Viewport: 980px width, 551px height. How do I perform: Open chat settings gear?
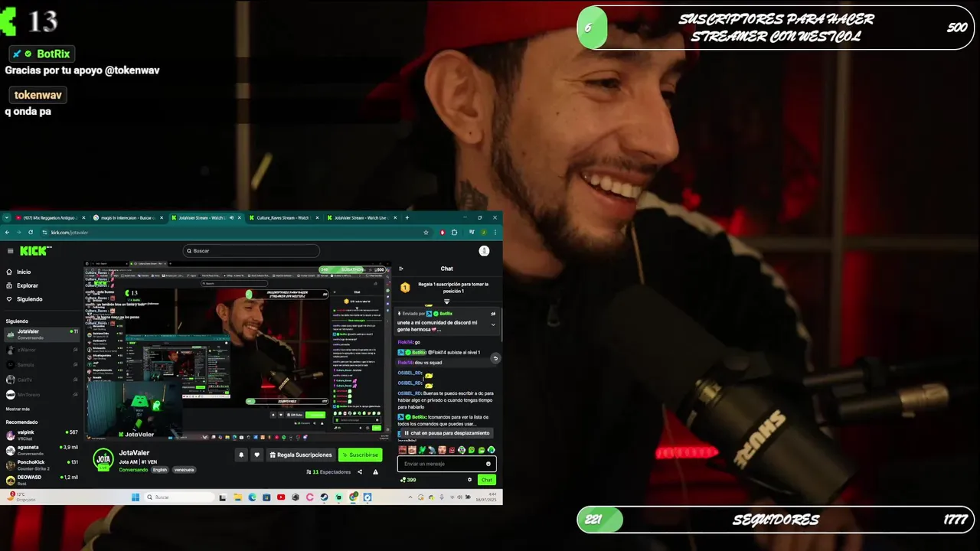click(x=470, y=480)
